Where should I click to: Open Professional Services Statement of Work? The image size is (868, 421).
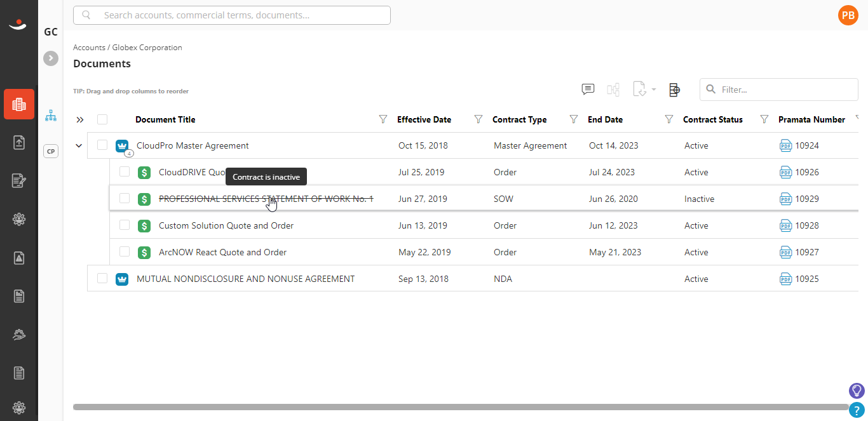click(266, 199)
